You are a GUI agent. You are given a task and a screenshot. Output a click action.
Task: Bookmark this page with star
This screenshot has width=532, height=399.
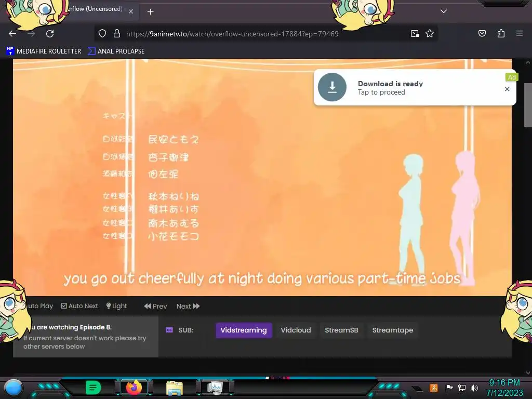[x=430, y=34]
